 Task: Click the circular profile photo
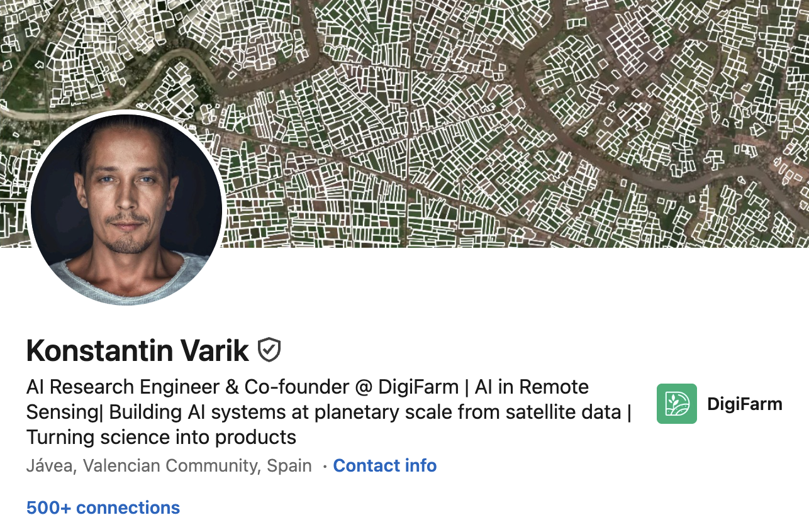coord(127,208)
